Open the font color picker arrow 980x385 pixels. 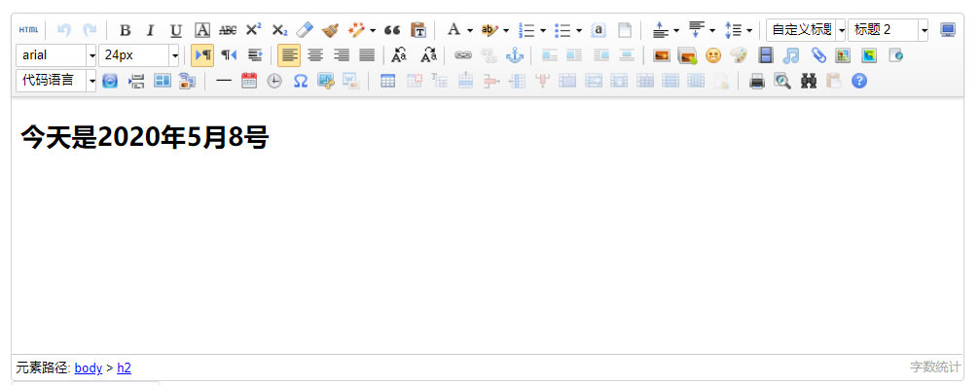[x=470, y=30]
